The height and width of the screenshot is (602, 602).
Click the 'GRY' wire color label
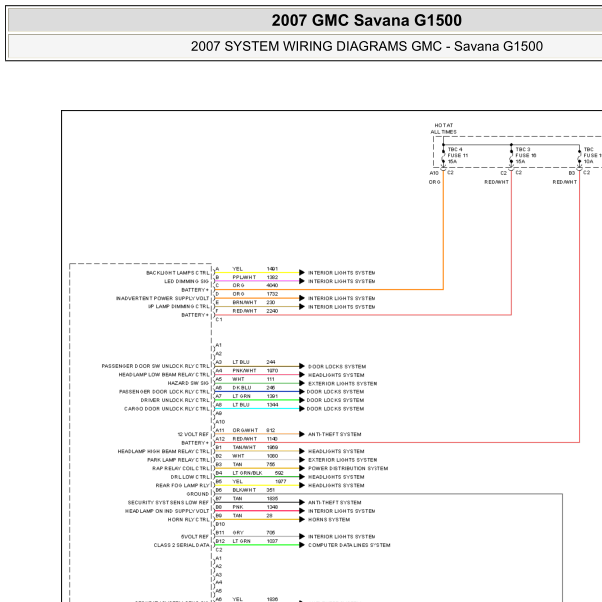[x=238, y=533]
